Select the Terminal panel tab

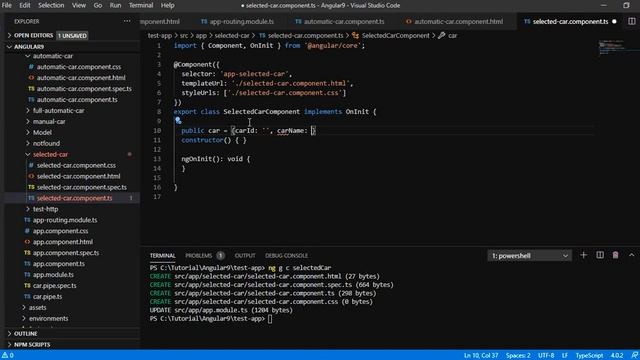(162, 256)
